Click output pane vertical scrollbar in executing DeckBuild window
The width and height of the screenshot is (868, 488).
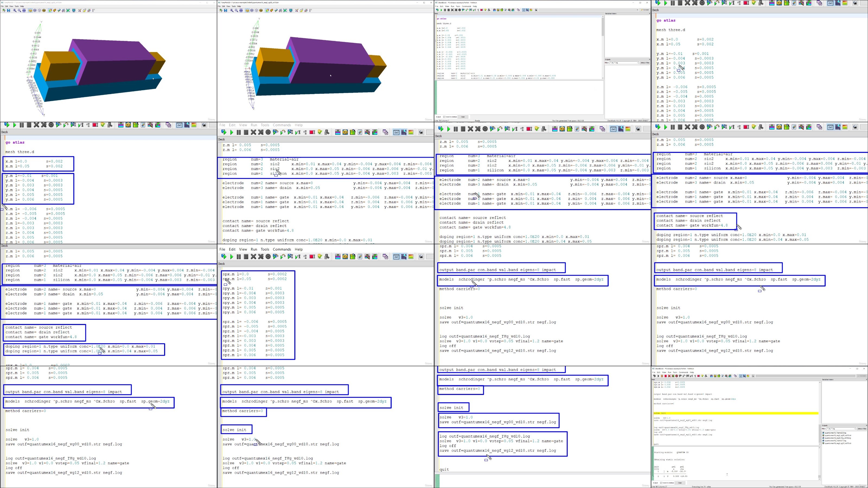820,464
